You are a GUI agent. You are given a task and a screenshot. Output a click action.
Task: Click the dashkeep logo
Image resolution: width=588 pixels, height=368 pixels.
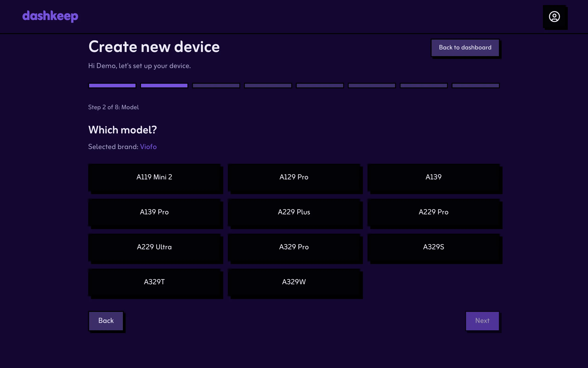pos(50,16)
